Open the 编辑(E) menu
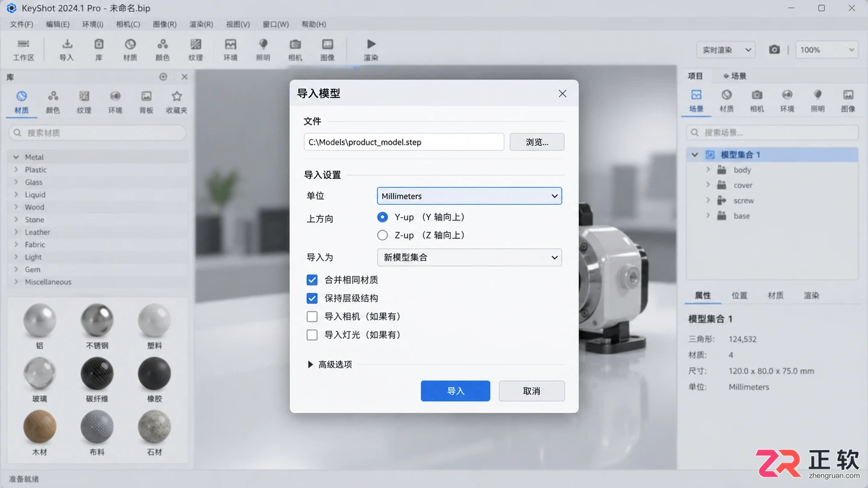Image resolution: width=868 pixels, height=488 pixels. click(58, 24)
